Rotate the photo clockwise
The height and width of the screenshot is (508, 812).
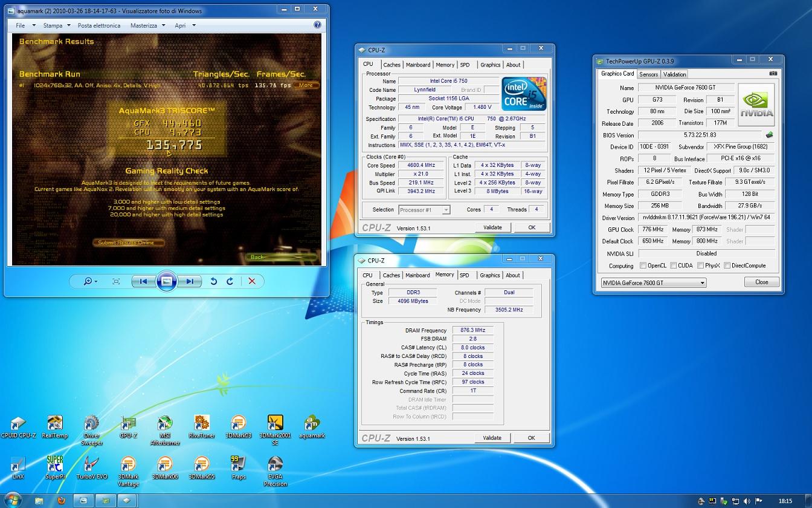[230, 281]
